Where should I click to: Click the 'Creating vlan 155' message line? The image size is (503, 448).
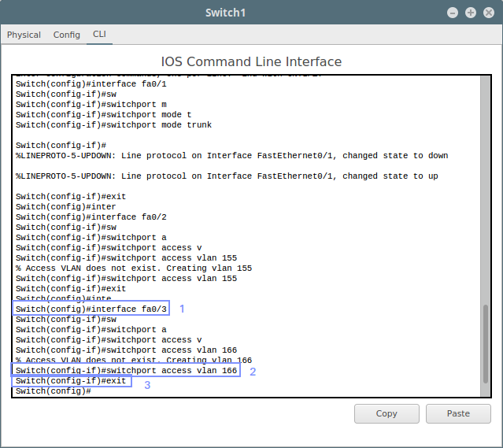[134, 268]
